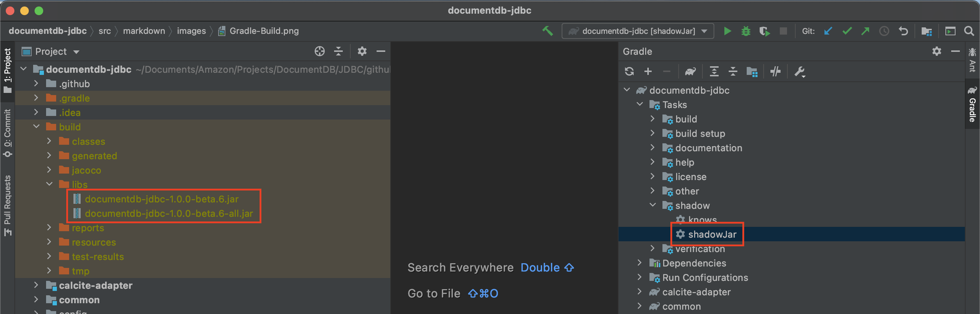Image resolution: width=980 pixels, height=314 pixels.
Task: Update project with Git blue arrow
Action: tap(828, 31)
